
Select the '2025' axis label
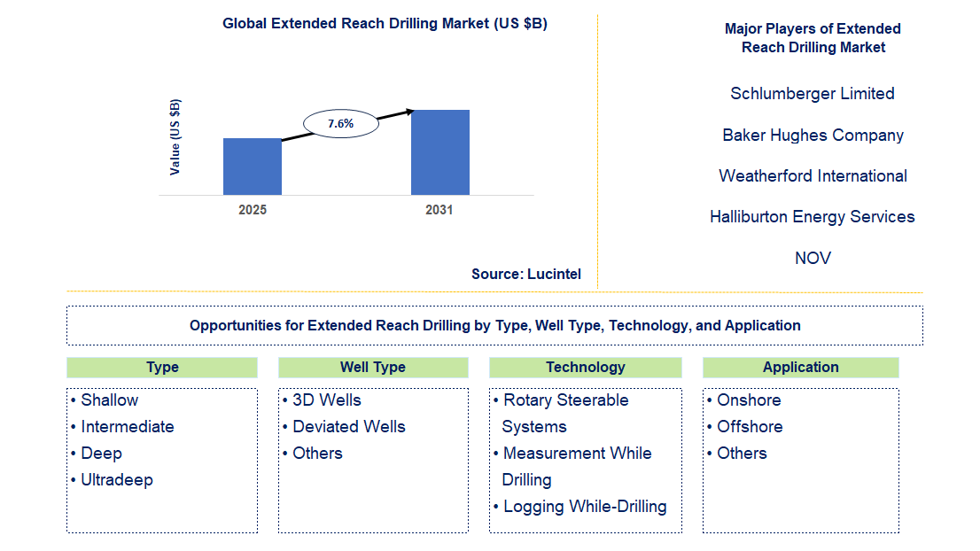tap(253, 210)
